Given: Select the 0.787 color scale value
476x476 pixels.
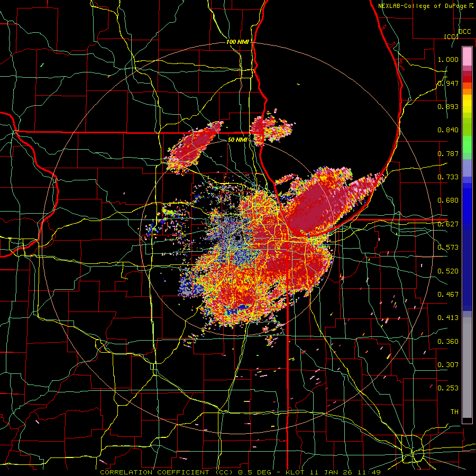Looking at the screenshot, I should tap(448, 153).
